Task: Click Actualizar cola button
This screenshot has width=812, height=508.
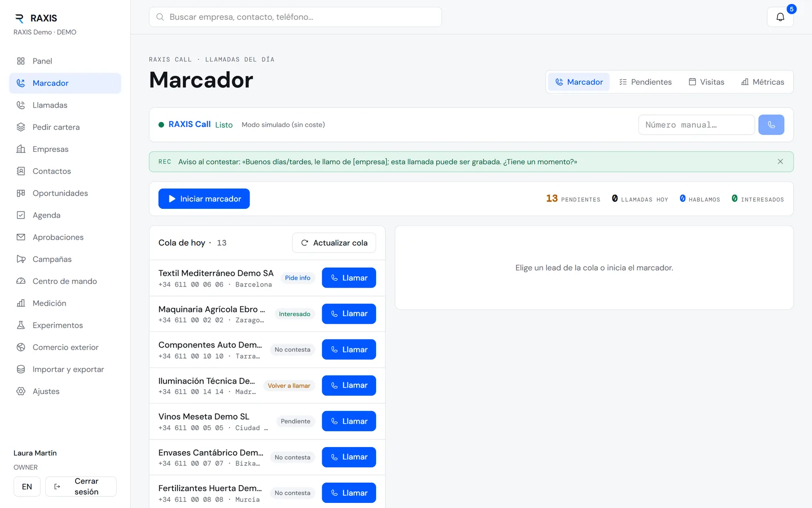Action: coord(334,243)
